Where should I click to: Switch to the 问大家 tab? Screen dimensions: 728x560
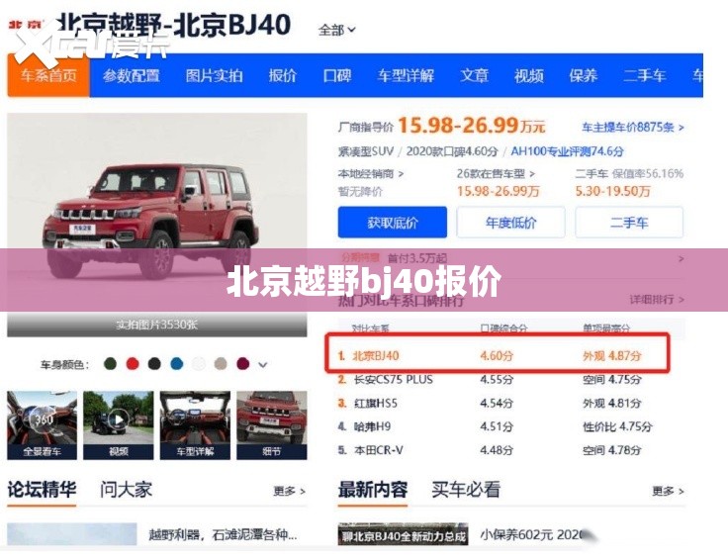click(127, 490)
